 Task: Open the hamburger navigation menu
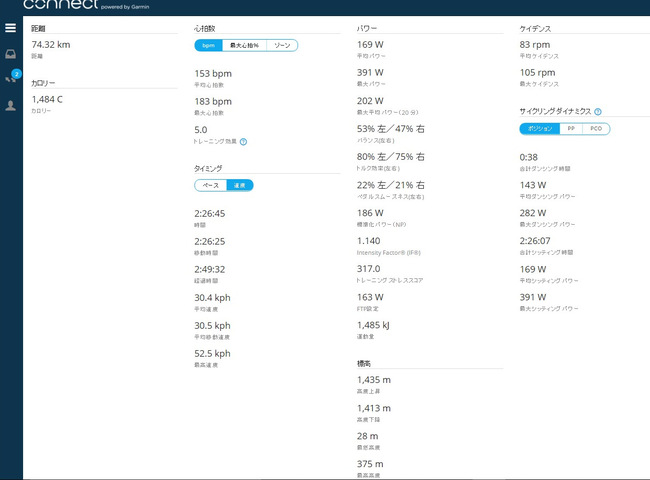coord(10,28)
